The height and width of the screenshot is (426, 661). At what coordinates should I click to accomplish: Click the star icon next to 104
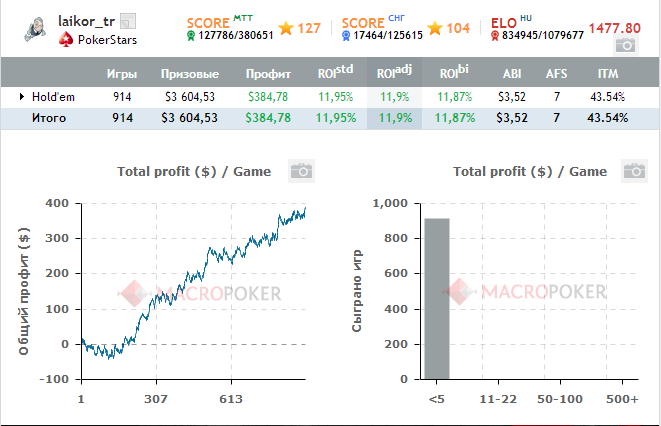[x=435, y=28]
